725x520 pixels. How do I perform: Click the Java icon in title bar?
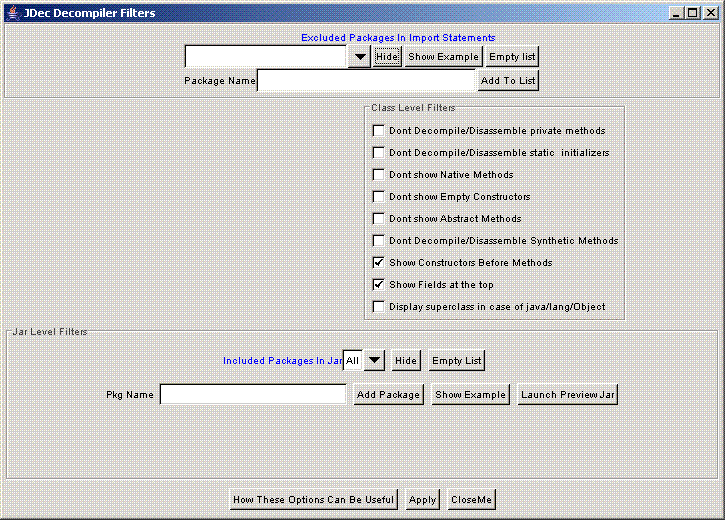12,13
